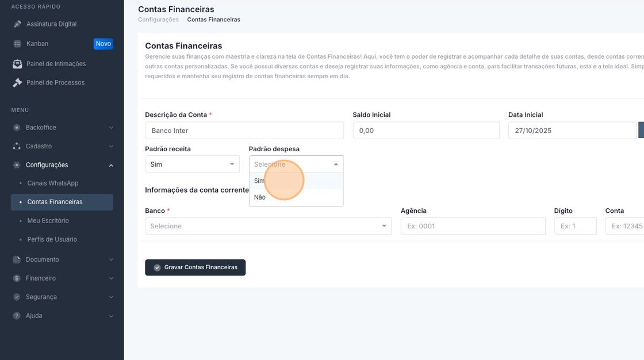The image size is (644, 360).
Task: Click the Cadastro sidebar icon
Action: (x=17, y=146)
